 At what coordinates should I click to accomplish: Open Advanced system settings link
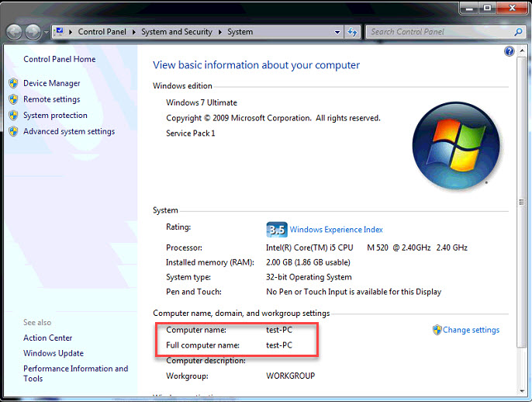click(69, 131)
